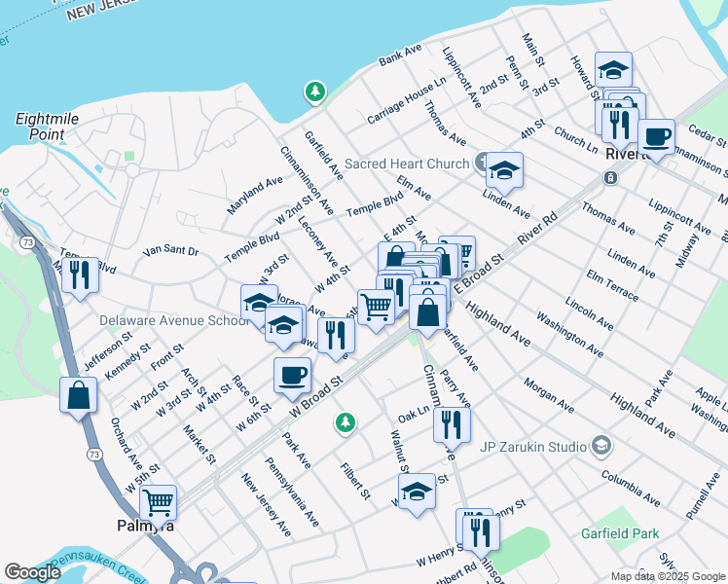Click the Delaware Avenue School label
This screenshot has height=584, width=728.
point(174,321)
